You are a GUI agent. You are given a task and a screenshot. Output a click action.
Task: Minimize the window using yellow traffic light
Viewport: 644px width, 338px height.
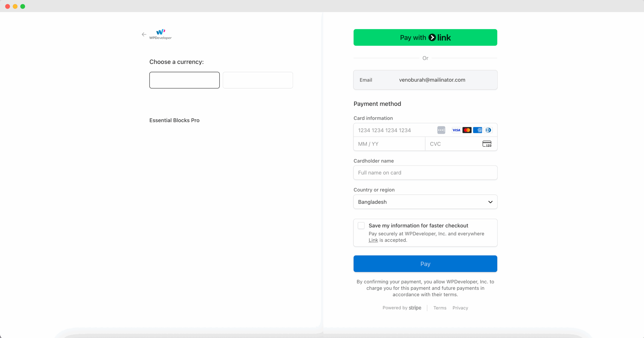[15, 6]
